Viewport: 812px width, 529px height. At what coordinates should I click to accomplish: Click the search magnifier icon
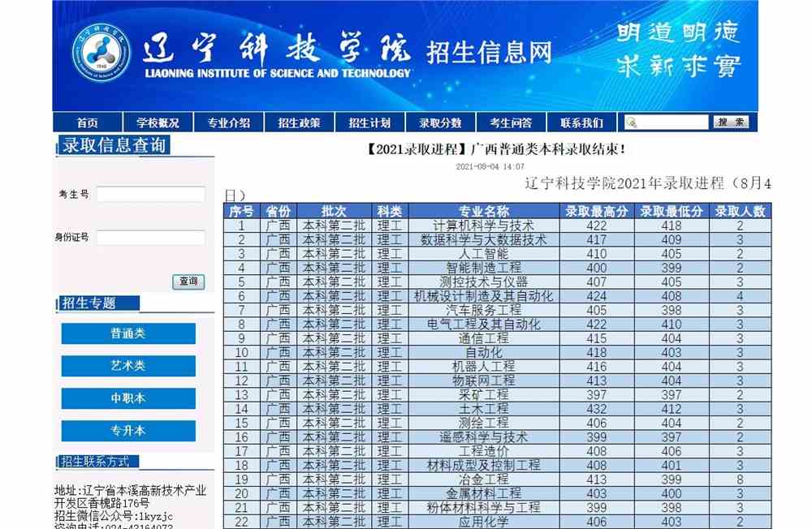point(631,123)
